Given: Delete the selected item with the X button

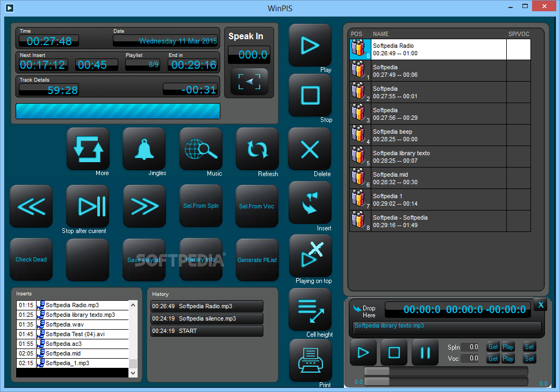Looking at the screenshot, I should click(310, 149).
